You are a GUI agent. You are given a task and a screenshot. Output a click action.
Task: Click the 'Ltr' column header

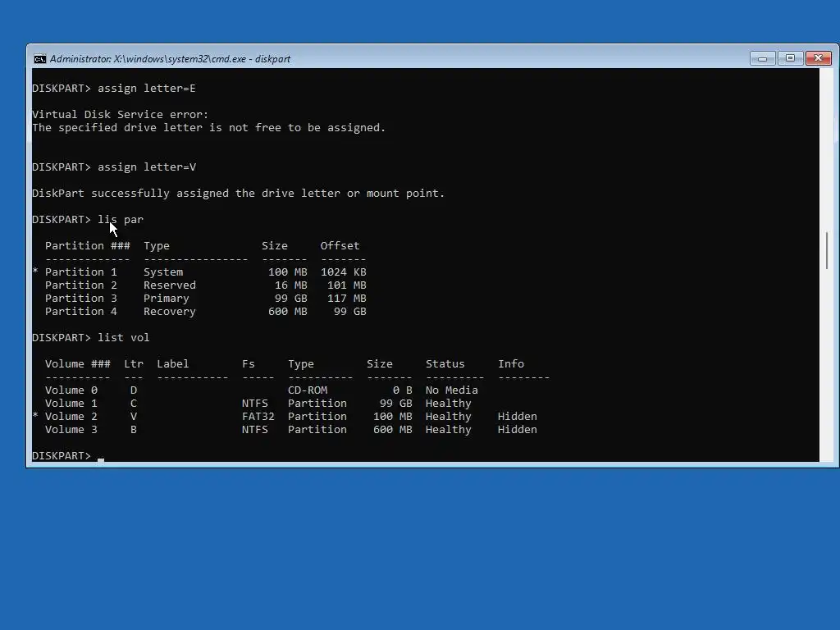click(x=134, y=363)
